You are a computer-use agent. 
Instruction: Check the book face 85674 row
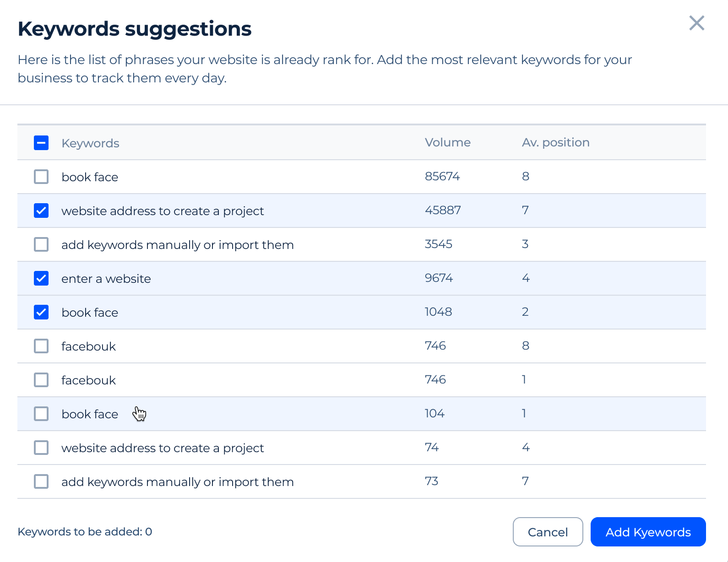tap(41, 177)
